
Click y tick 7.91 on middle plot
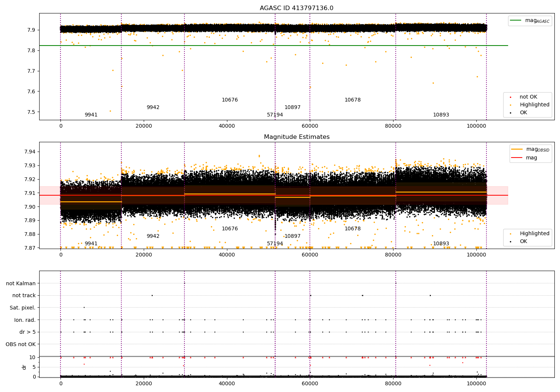click(x=30, y=193)
